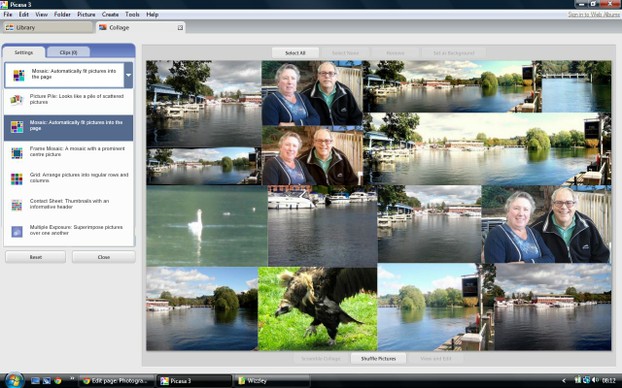This screenshot has width=622, height=388.
Task: Click the Library tab icon
Action: (10, 27)
